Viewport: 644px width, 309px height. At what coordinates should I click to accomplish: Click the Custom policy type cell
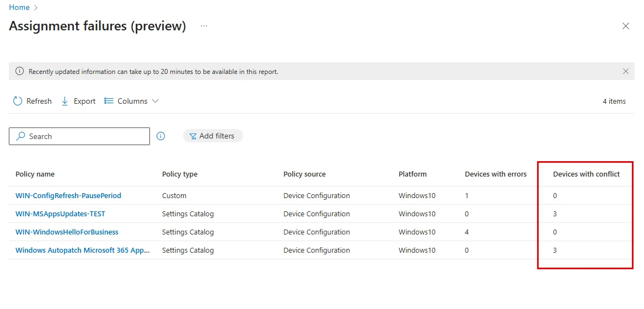174,195
